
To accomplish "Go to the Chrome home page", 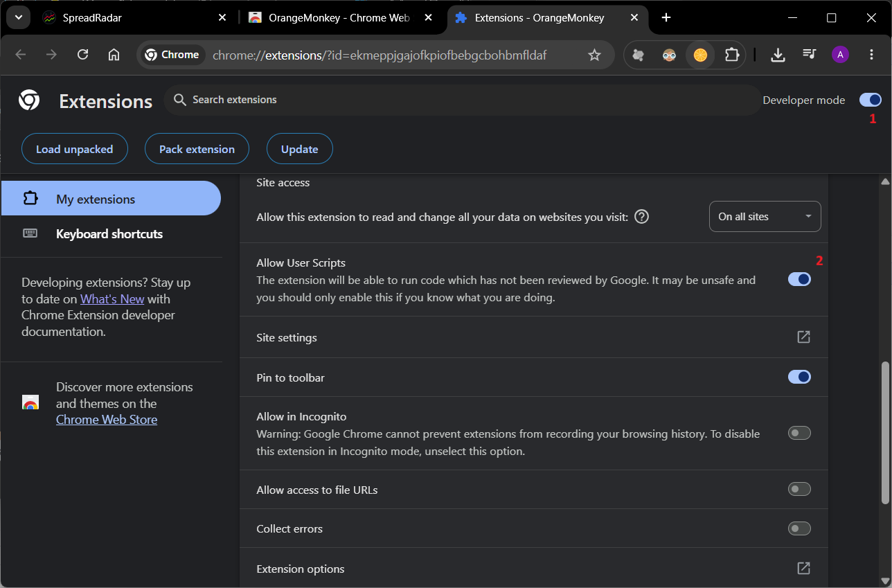I will (114, 55).
